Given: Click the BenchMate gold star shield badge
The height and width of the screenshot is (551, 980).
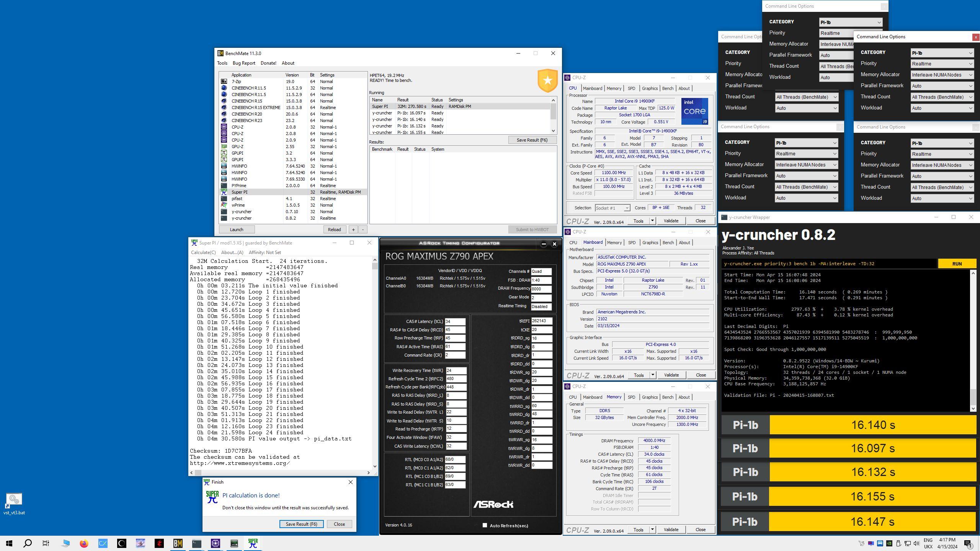Looking at the screenshot, I should coord(547,80).
